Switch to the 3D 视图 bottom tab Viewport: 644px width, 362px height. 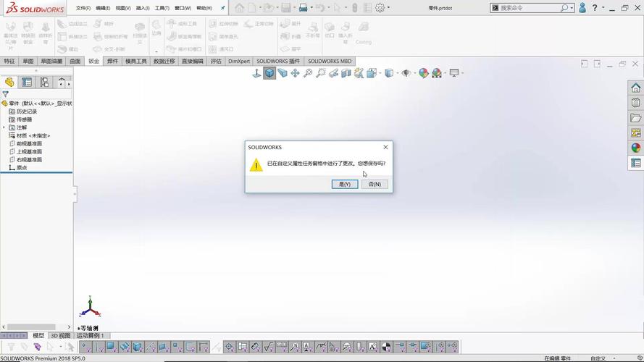coord(60,335)
